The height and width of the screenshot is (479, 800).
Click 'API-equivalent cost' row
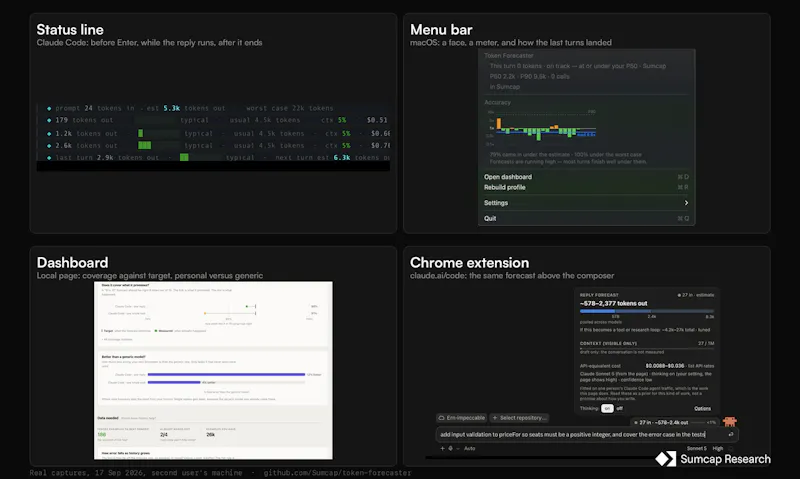point(646,366)
